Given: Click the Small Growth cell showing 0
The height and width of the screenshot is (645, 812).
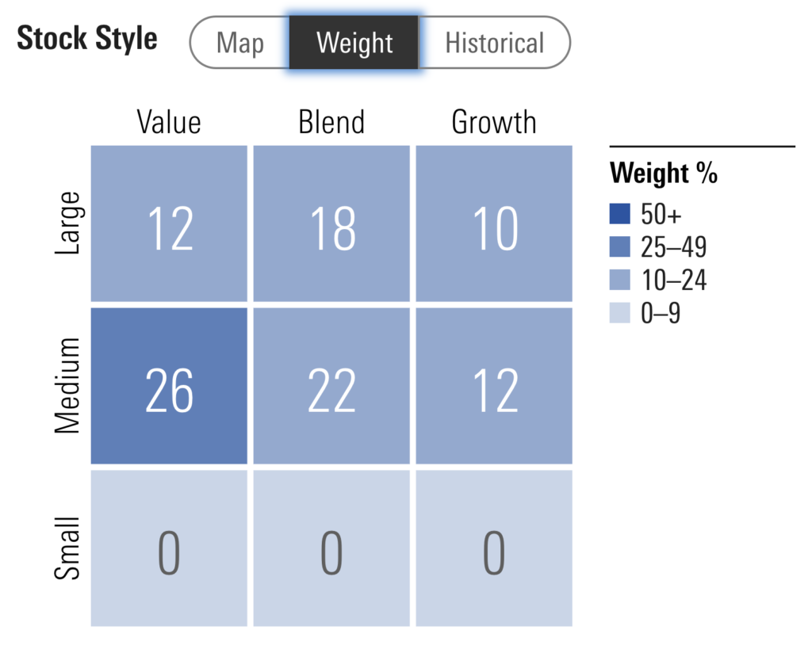Looking at the screenshot, I should (x=494, y=548).
